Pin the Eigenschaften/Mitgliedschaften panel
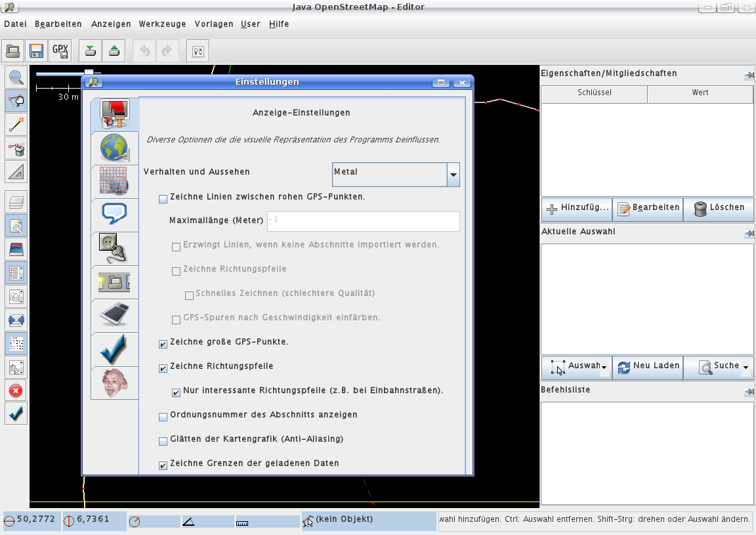Screen dimensions: 756x535 tap(749, 75)
